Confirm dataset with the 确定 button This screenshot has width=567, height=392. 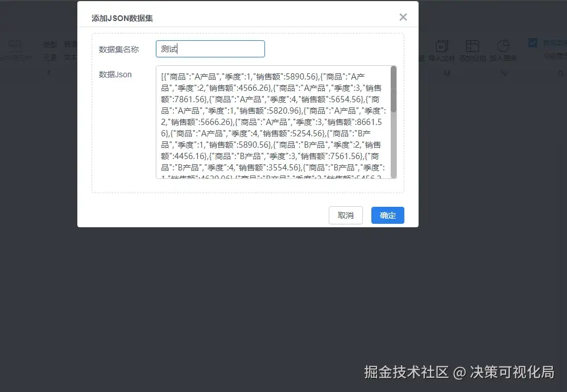click(x=387, y=215)
